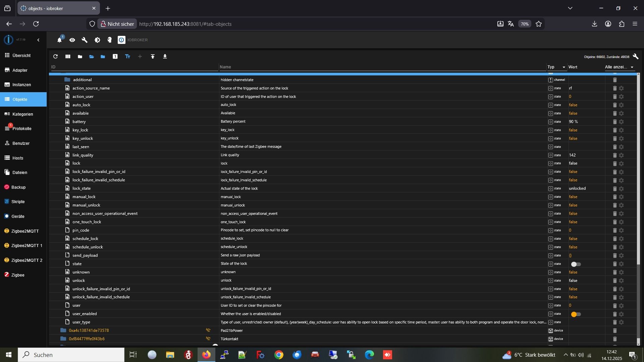
Task: Refresh the objects tree
Action: point(55,57)
